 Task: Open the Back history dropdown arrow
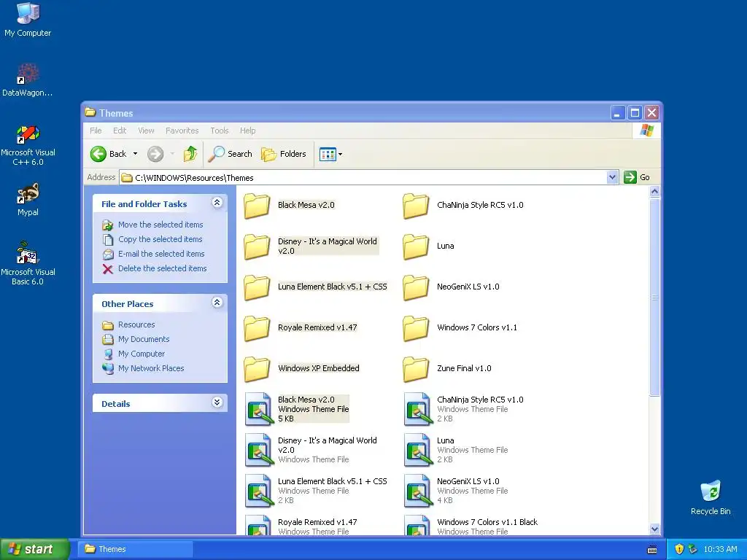pos(135,154)
